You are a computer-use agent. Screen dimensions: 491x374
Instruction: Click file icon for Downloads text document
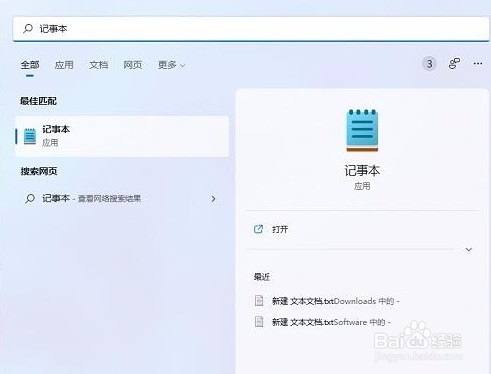[259, 301]
